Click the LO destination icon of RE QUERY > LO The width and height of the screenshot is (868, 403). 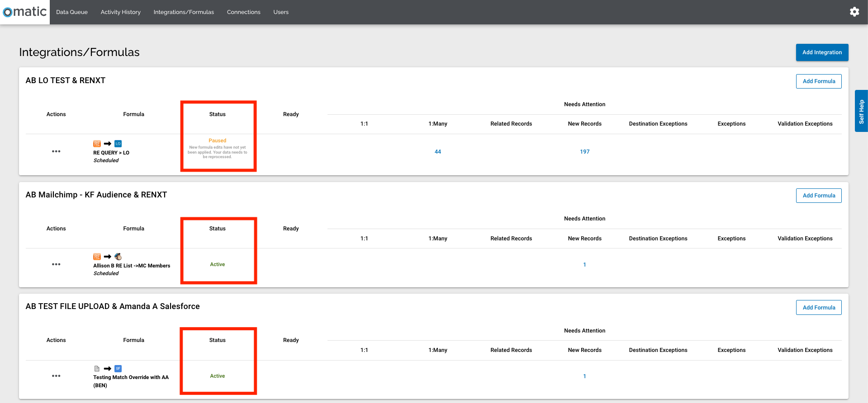(x=118, y=144)
